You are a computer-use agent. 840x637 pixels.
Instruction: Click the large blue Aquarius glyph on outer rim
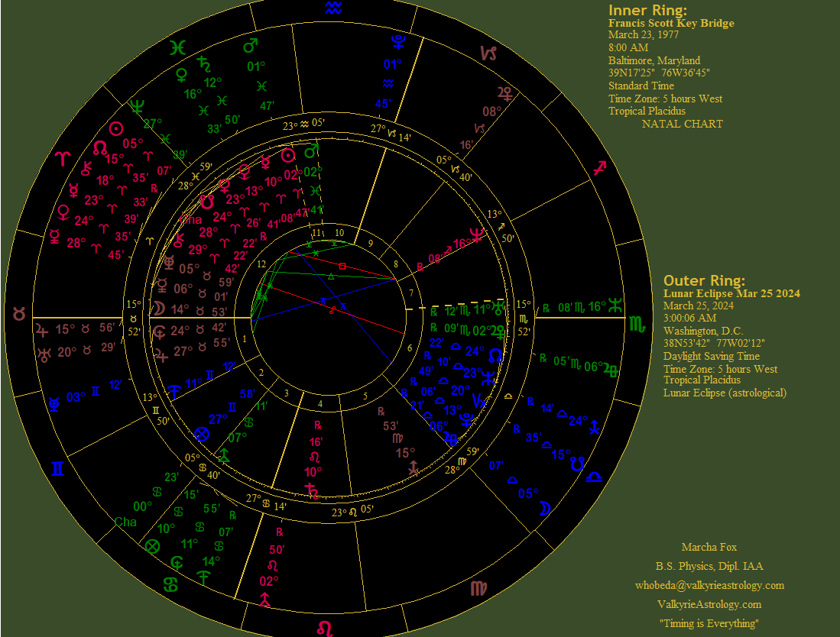tap(332, 8)
